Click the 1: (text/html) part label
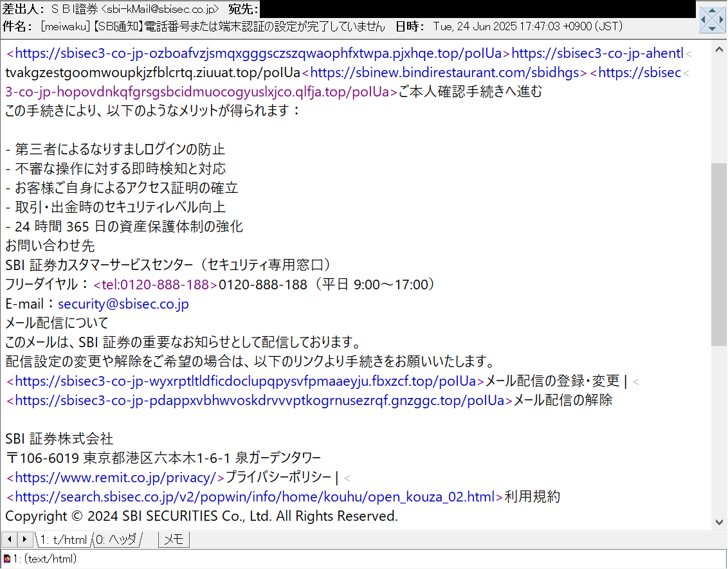The width and height of the screenshot is (728, 569). point(44,559)
